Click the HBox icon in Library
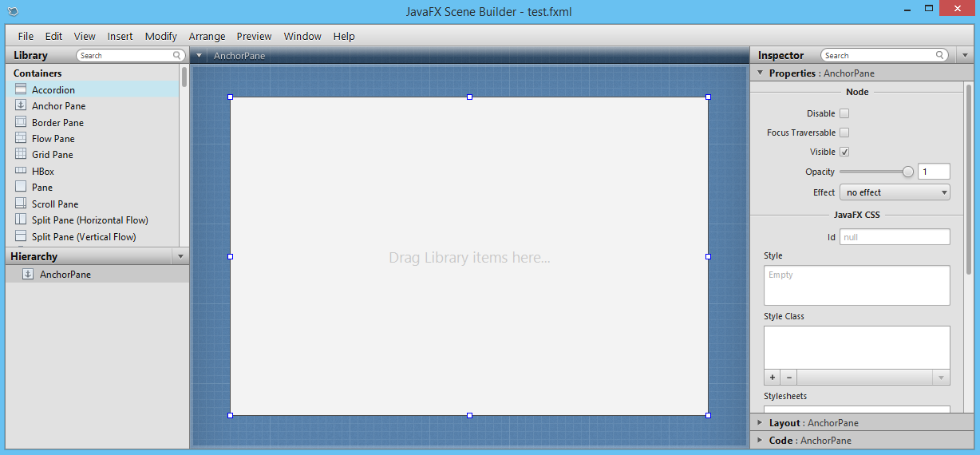The height and width of the screenshot is (455, 980). point(21,171)
